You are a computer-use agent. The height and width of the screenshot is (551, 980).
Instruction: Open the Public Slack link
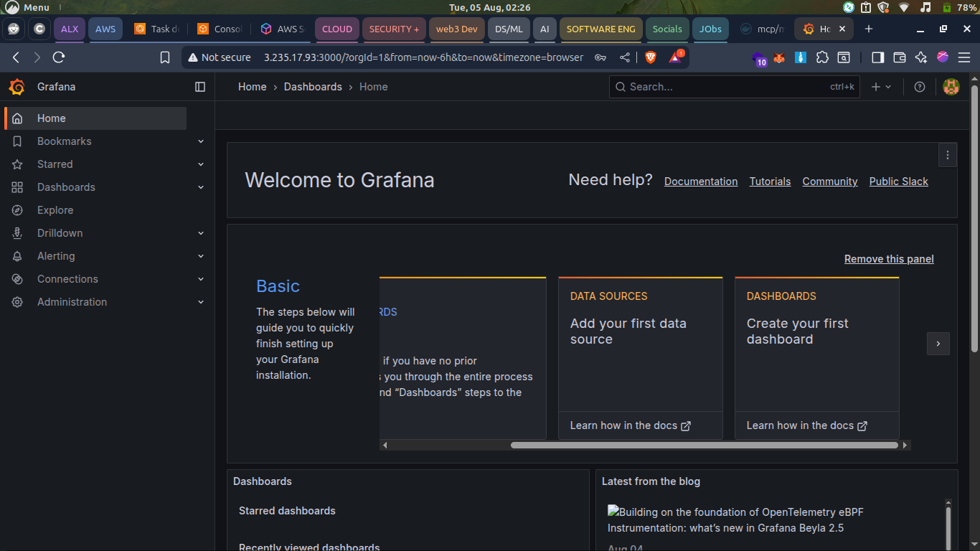pyautogui.click(x=899, y=182)
